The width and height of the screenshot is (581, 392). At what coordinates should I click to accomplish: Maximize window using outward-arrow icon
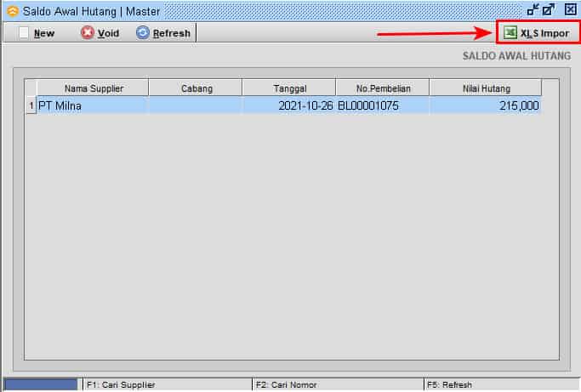pos(550,10)
